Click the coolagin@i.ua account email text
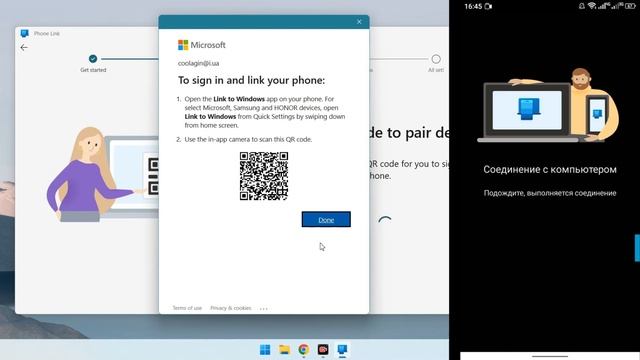Image resolution: width=640 pixels, height=360 pixels. 198,63
